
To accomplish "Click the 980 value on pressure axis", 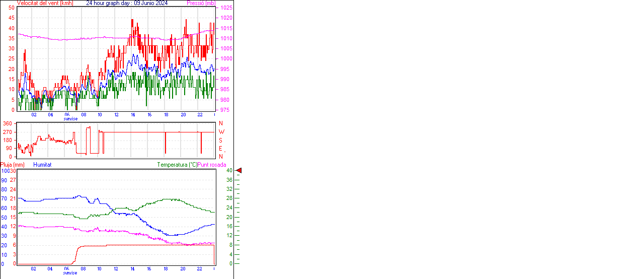I will (226, 100).
